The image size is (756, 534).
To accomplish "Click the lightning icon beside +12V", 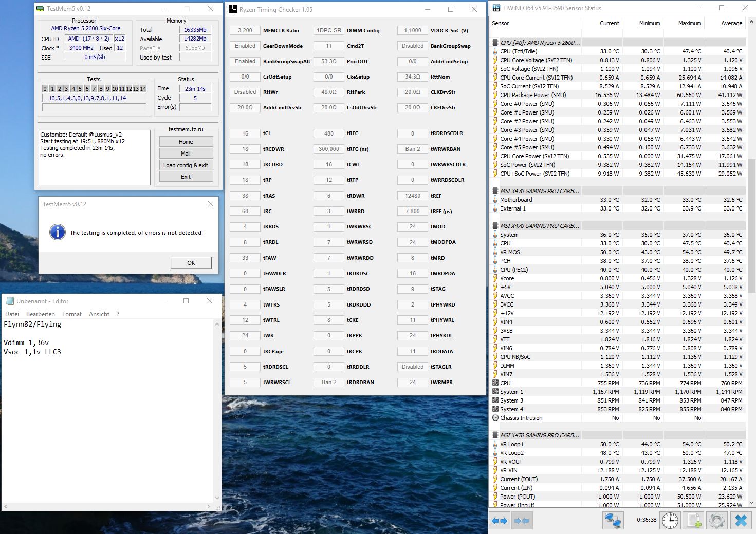I will (x=495, y=313).
